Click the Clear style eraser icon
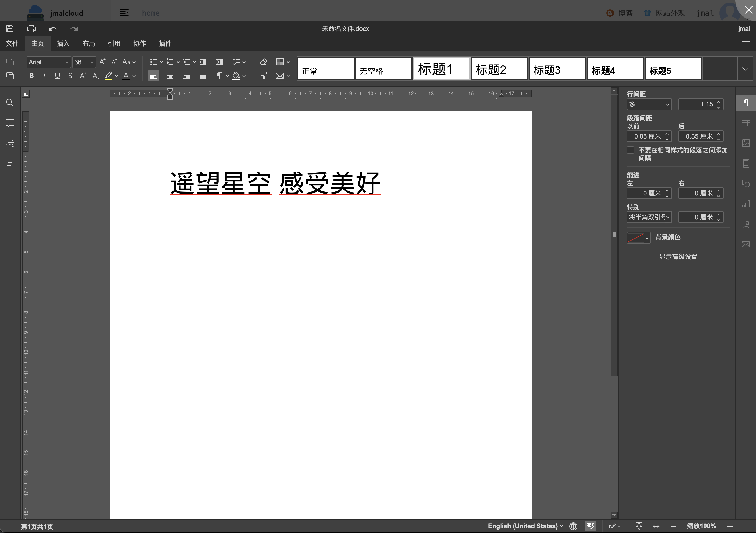Viewport: 756px width, 533px height. pyautogui.click(x=263, y=62)
